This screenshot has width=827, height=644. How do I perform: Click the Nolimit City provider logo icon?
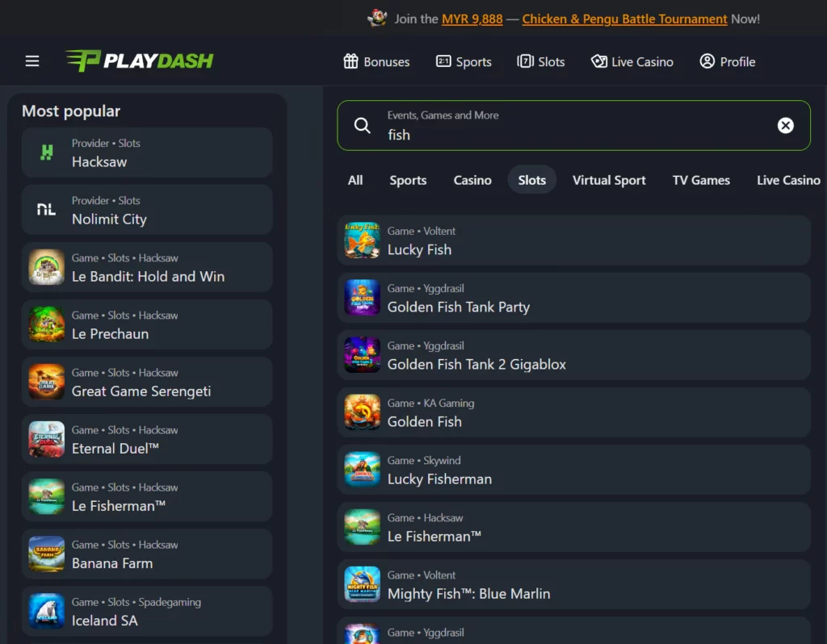[x=46, y=210]
